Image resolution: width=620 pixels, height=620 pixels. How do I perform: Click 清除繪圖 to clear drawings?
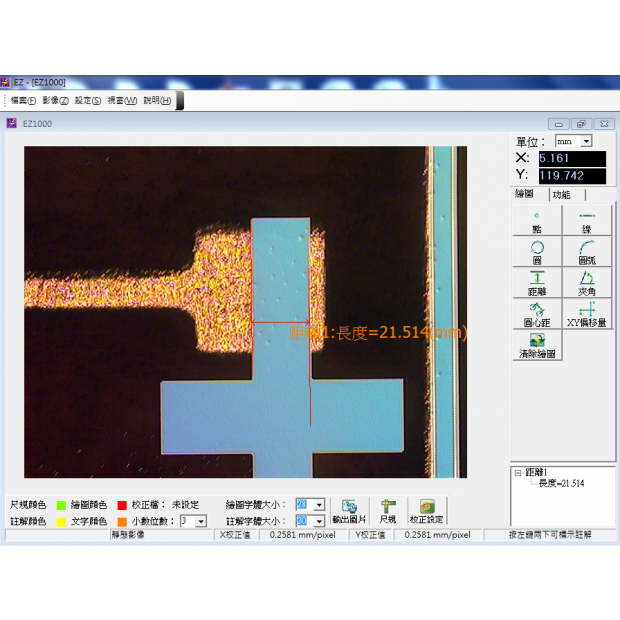pyautogui.click(x=537, y=345)
